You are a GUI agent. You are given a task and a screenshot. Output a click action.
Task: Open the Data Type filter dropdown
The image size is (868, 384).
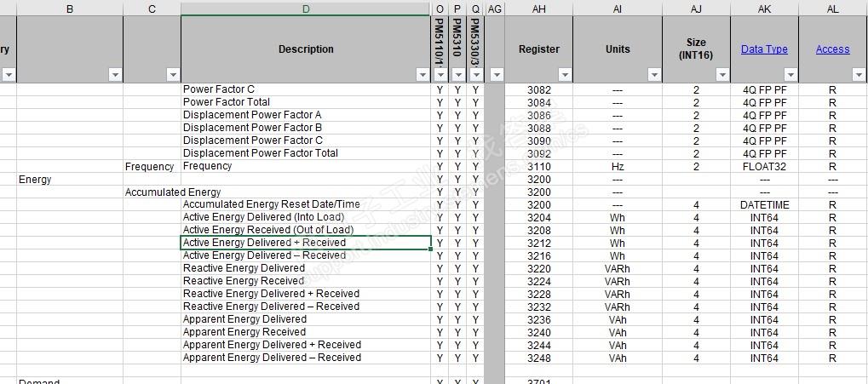coord(791,75)
